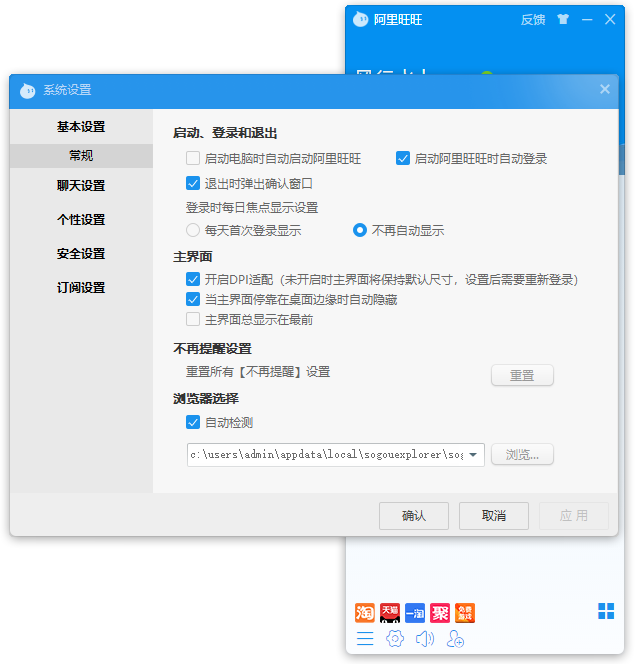Click the skin T-shirt icon
Image resolution: width=643 pixels, height=664 pixels.
(563, 19)
